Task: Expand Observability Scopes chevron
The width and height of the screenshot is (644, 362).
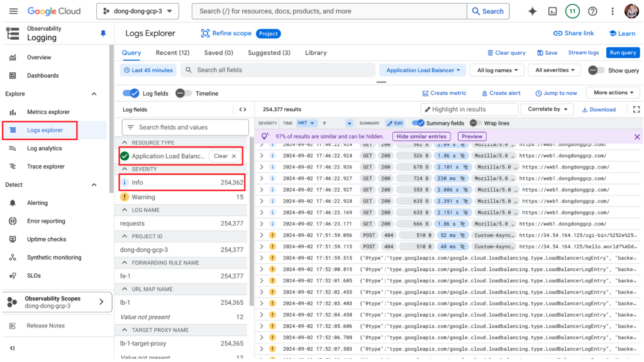Action: (x=101, y=302)
